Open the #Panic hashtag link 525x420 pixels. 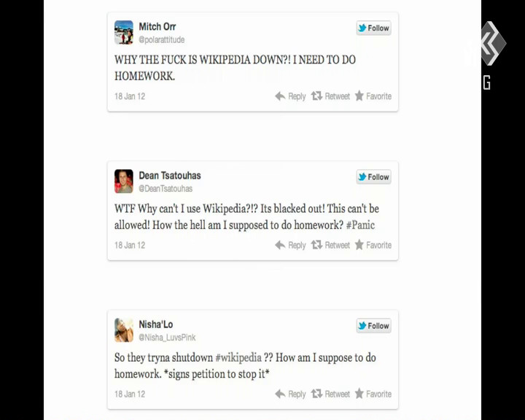(x=360, y=225)
